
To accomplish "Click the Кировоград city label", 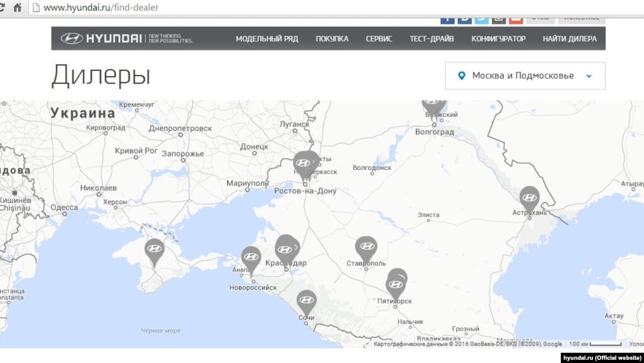I will coord(106,128).
